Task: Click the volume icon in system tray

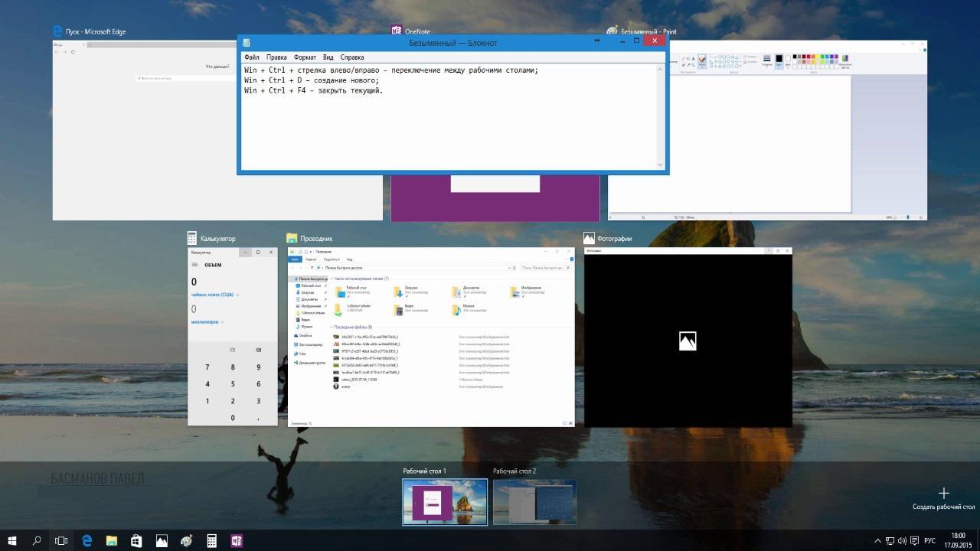Action: (x=902, y=540)
